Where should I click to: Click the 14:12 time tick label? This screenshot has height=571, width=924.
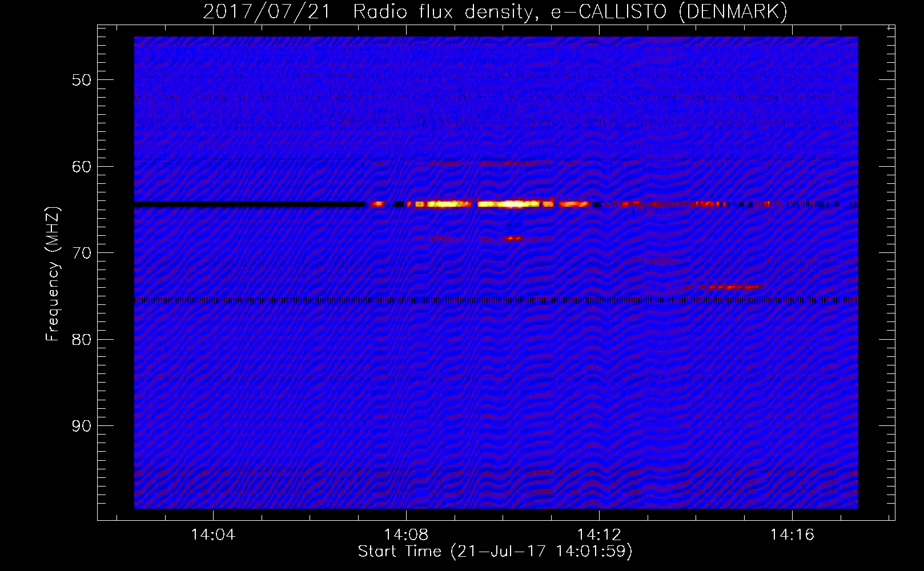[x=599, y=535]
